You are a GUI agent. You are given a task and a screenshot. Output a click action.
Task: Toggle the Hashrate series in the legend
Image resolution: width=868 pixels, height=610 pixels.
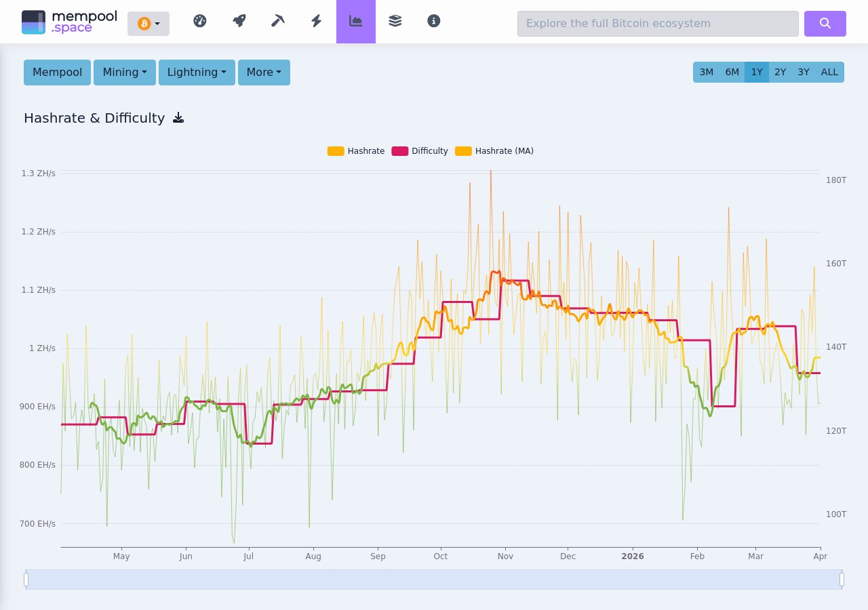click(x=356, y=150)
